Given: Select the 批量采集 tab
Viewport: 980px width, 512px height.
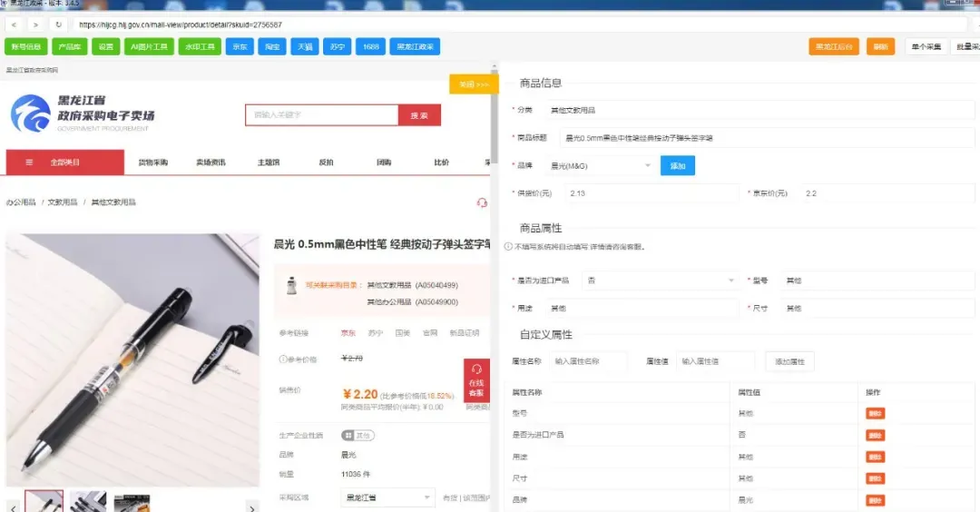Looking at the screenshot, I should (x=965, y=47).
